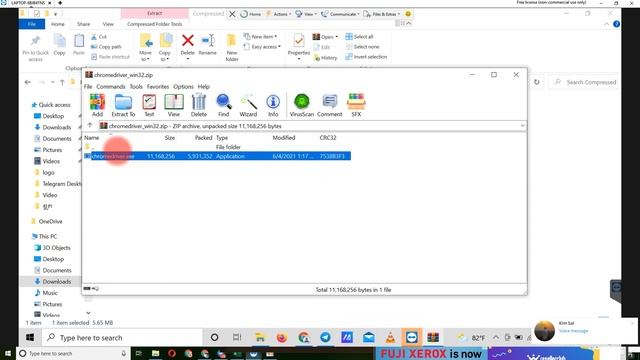Screen dimensions: 640x360
Task: Sort by the Type column header
Action: [x=222, y=138]
